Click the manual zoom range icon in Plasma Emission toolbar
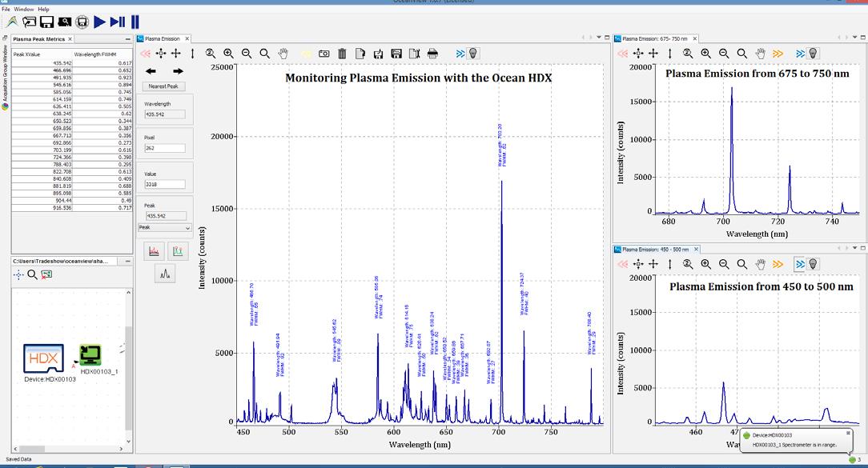868x468 pixels. click(x=211, y=54)
